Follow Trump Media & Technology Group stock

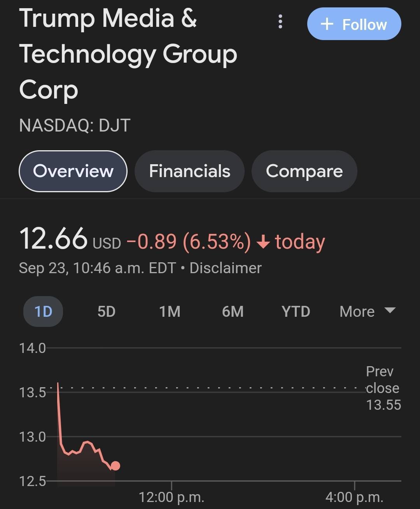click(354, 24)
